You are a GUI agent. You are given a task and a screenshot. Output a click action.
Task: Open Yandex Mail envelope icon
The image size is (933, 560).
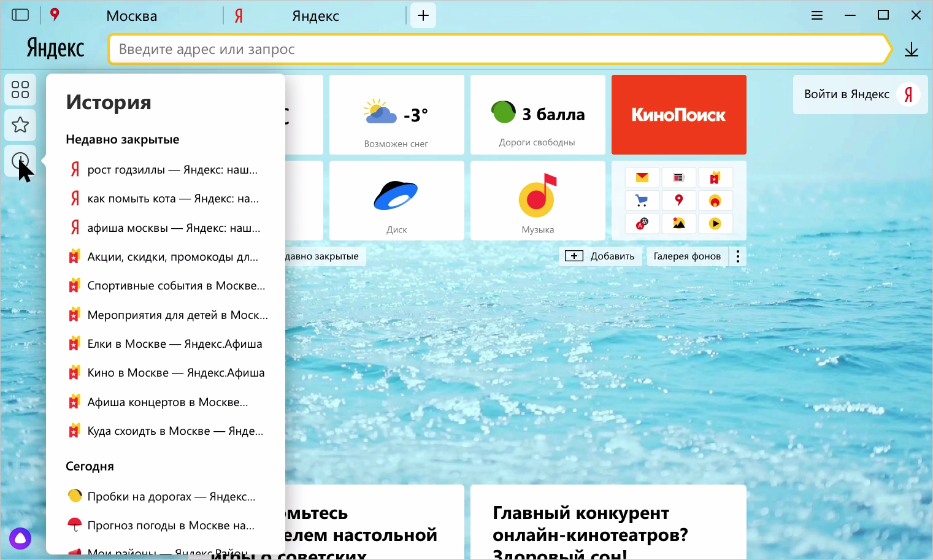(x=642, y=178)
